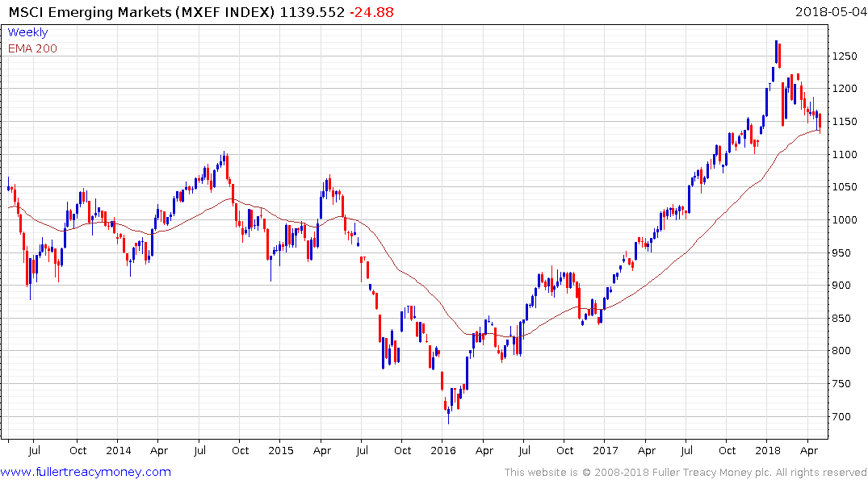Click the 1200 price axis label
This screenshot has height=484, width=868.
[x=845, y=89]
